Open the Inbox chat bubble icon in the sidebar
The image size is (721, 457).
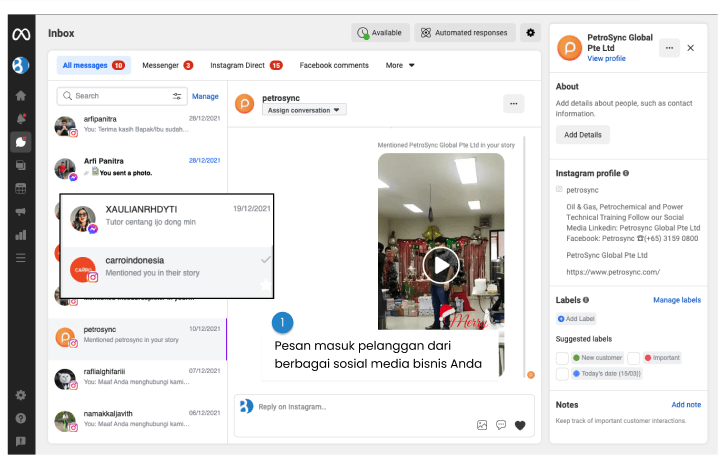(21, 142)
